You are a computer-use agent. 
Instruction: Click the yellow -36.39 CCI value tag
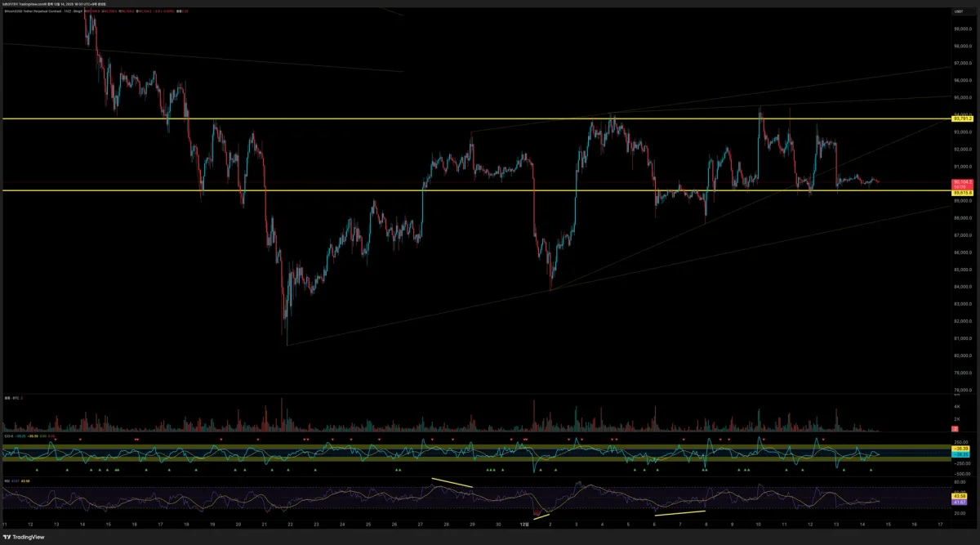coord(959,449)
